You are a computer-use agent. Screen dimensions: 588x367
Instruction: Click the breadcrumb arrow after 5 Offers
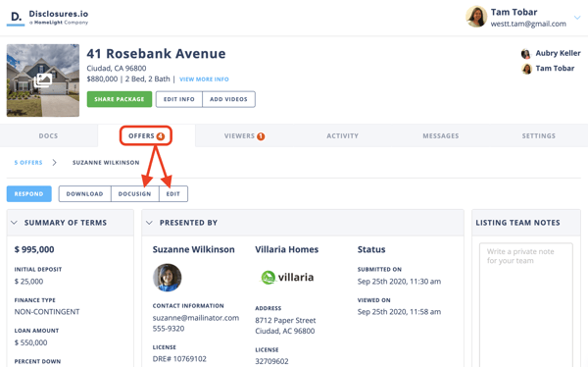pos(54,162)
